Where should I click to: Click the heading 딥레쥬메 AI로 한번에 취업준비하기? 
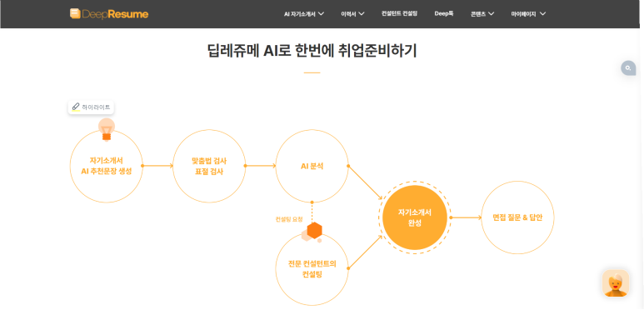(x=312, y=51)
